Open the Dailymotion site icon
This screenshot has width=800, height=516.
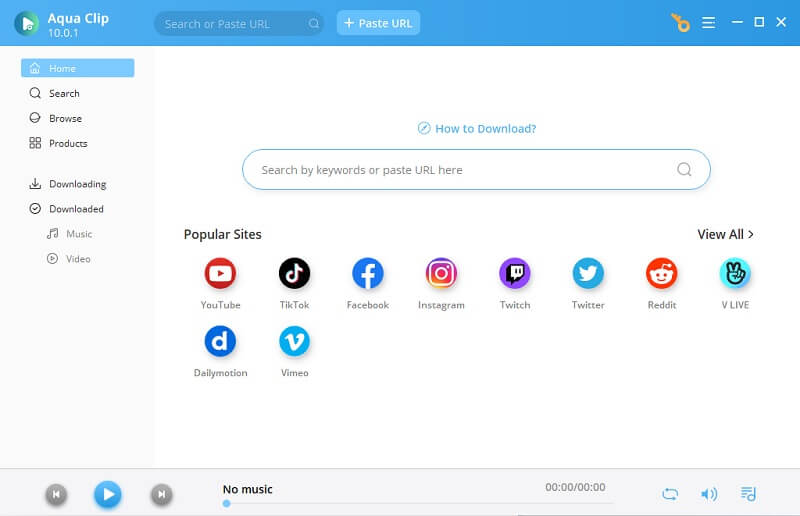220,341
